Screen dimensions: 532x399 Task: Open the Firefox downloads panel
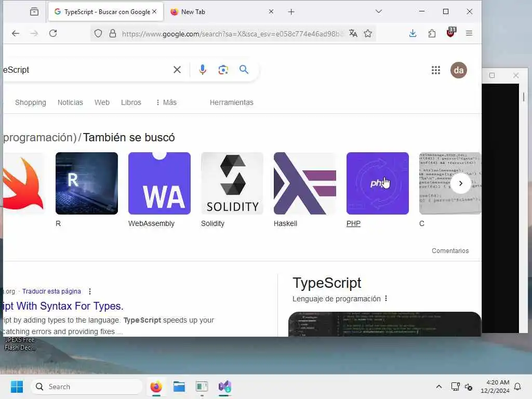(413, 33)
